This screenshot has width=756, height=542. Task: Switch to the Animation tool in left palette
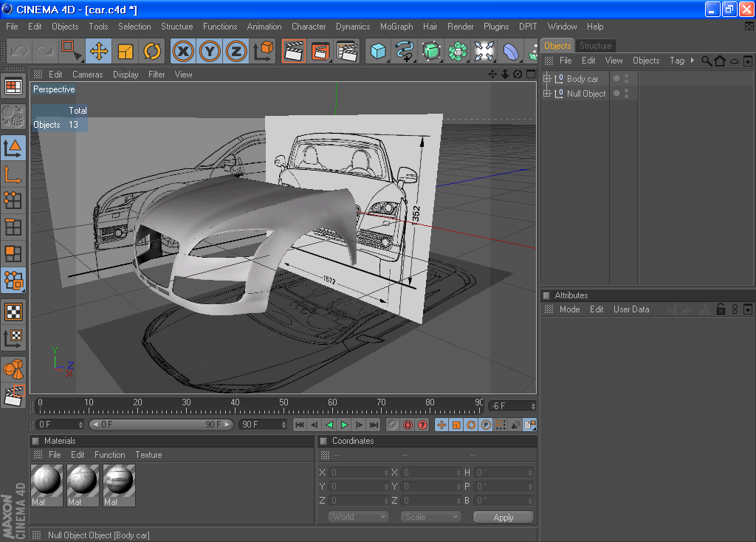click(x=13, y=397)
